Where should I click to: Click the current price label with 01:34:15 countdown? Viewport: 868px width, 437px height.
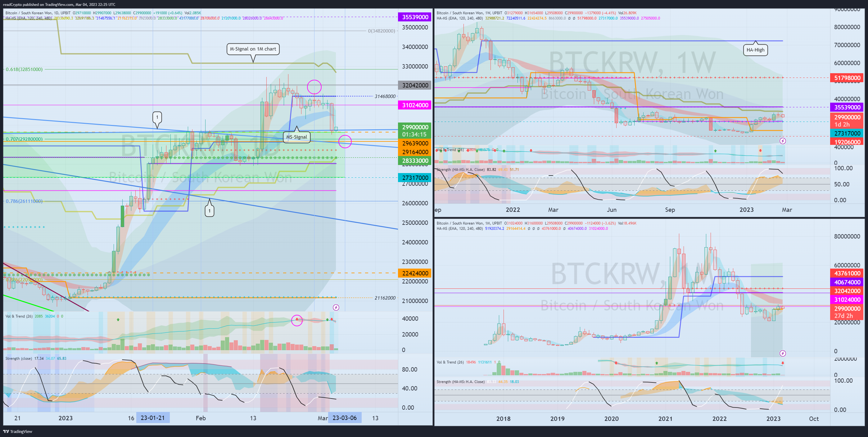(x=415, y=131)
